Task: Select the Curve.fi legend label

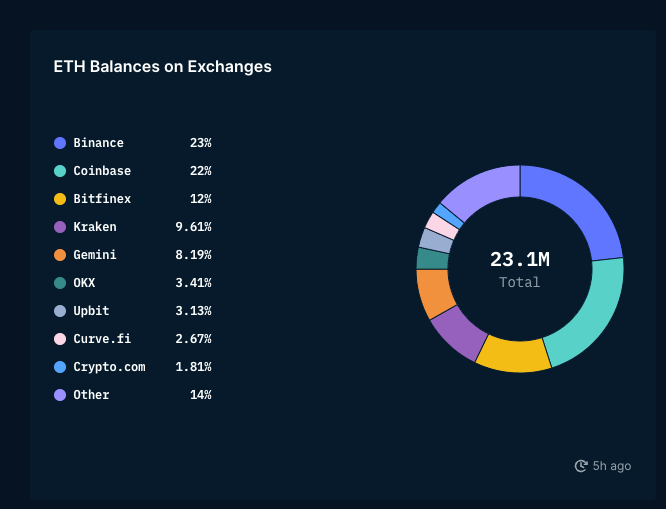Action: [101, 339]
